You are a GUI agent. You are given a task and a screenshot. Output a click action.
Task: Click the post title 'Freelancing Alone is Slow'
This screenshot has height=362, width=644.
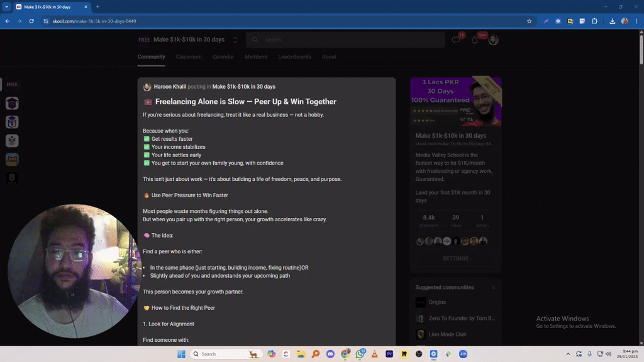(246, 102)
